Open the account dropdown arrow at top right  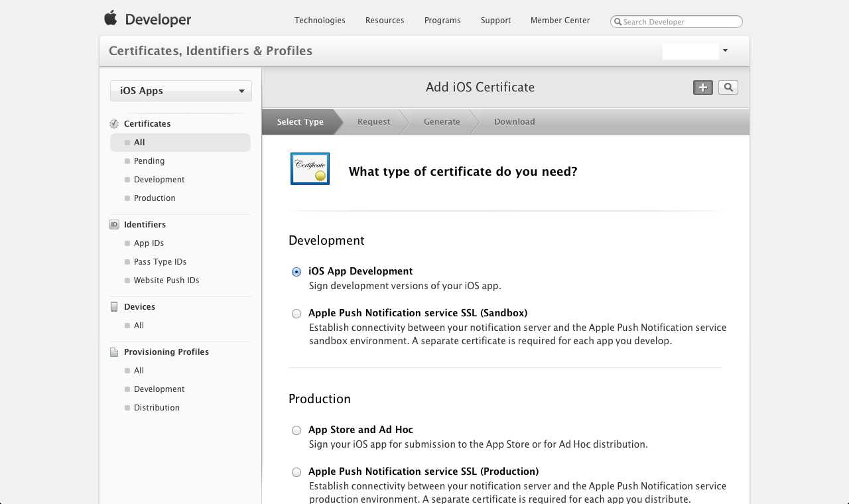[x=725, y=50]
